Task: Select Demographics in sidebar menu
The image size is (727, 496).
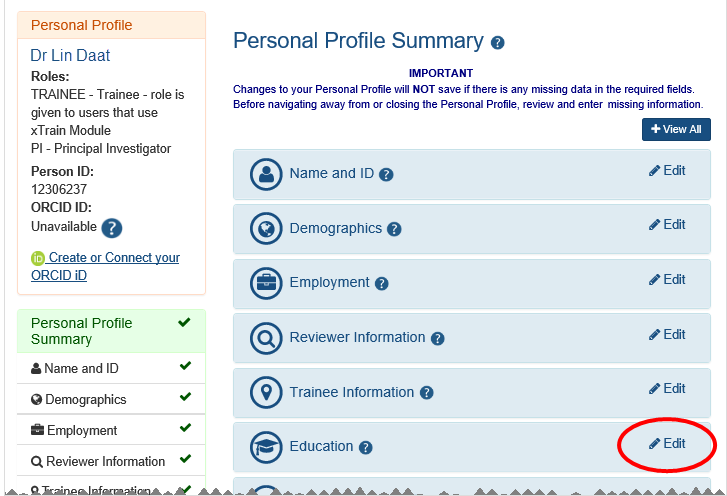Action: pyautogui.click(x=111, y=399)
